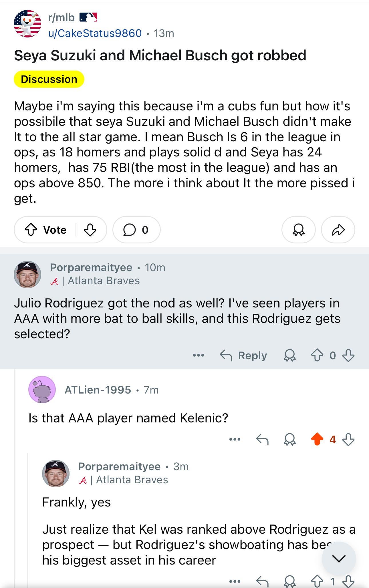Viewport: 369px width, 588px height.
Task: Open comments bubble showing 0 comments
Action: (136, 230)
